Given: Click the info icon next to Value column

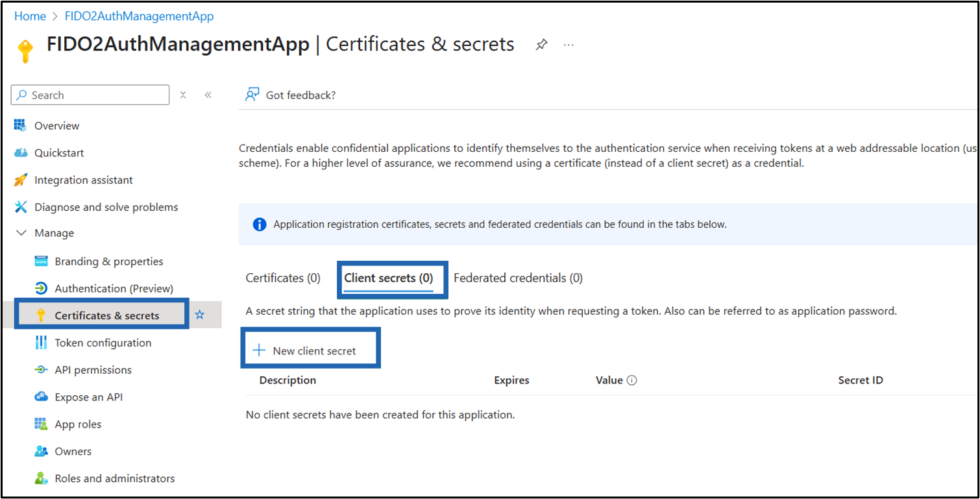Looking at the screenshot, I should point(631,380).
